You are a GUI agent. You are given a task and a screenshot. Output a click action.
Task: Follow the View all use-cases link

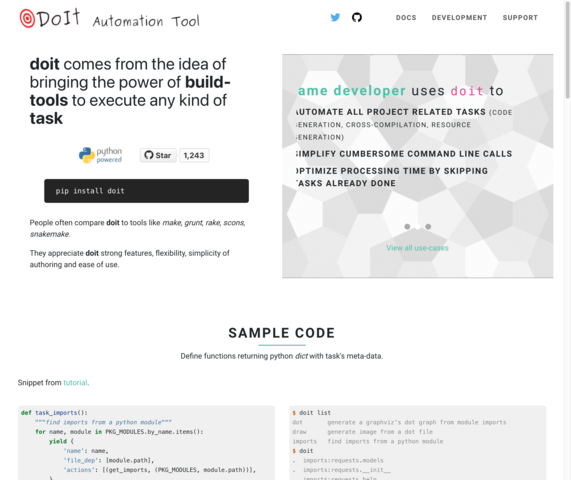(417, 248)
